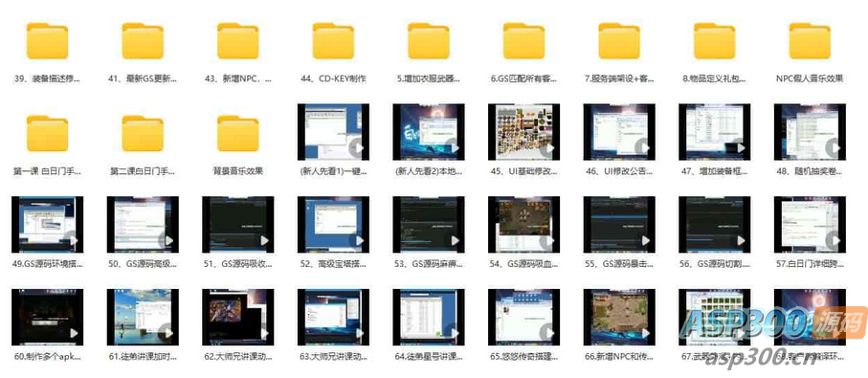
Task: Open the 54、GS源码吸血 video thumbnail
Action: click(x=523, y=224)
